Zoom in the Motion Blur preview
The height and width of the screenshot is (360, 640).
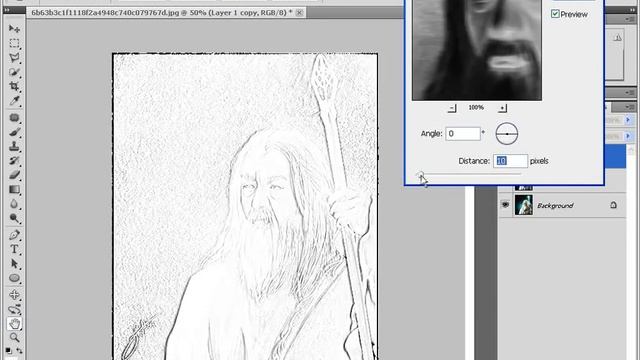pyautogui.click(x=502, y=108)
